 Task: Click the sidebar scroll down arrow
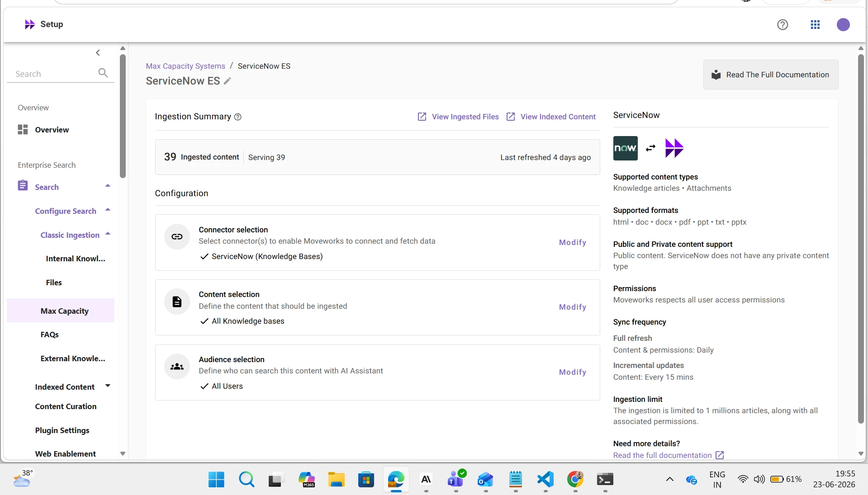pos(123,453)
